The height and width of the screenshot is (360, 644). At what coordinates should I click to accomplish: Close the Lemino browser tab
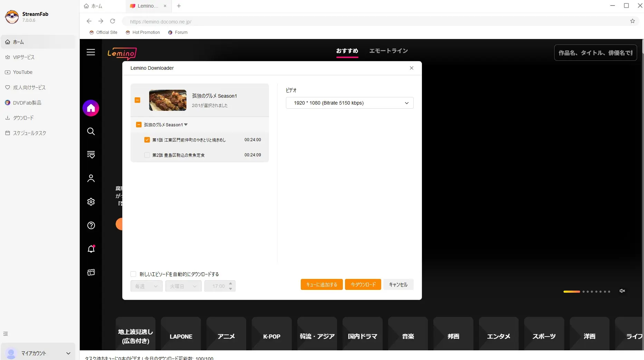(165, 6)
